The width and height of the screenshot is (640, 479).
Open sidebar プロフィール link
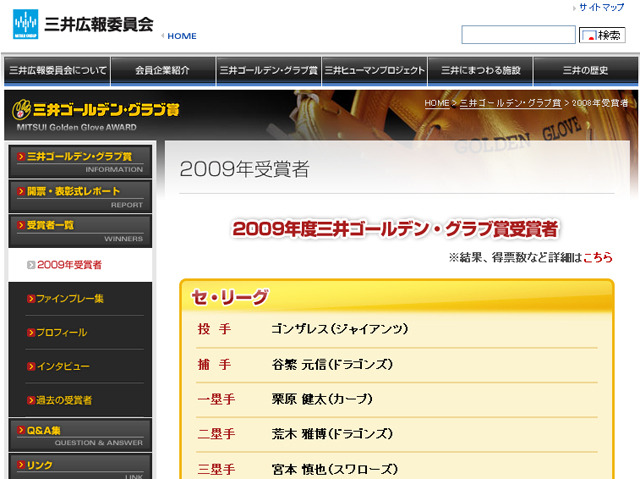62,333
